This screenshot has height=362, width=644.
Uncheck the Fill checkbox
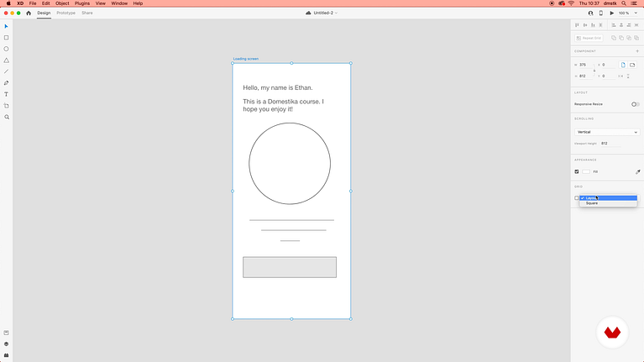577,171
